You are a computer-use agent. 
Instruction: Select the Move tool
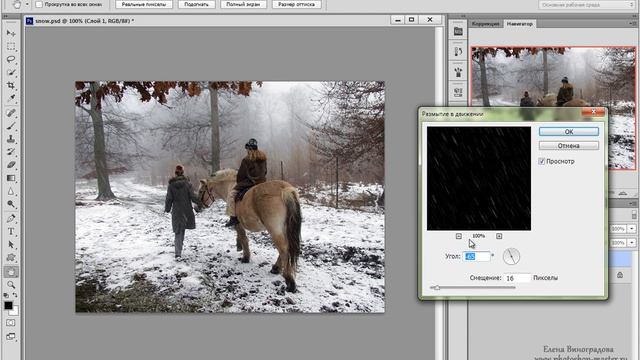pos(11,33)
